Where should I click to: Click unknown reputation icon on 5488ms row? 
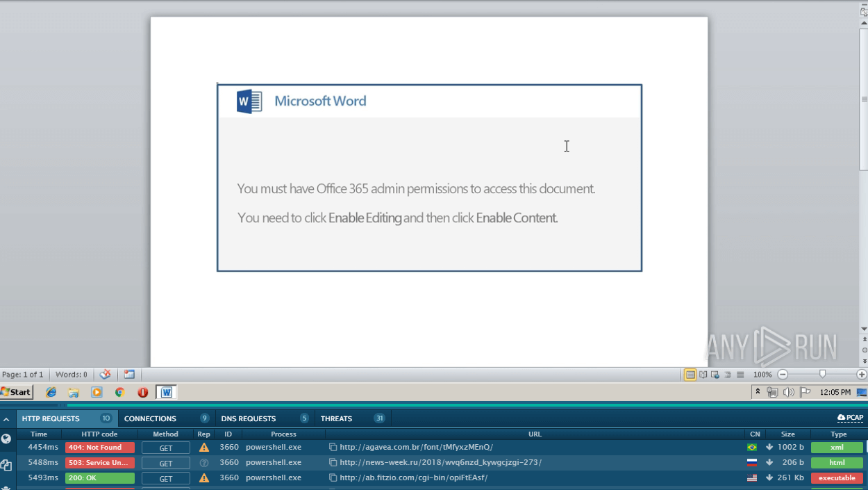click(204, 462)
